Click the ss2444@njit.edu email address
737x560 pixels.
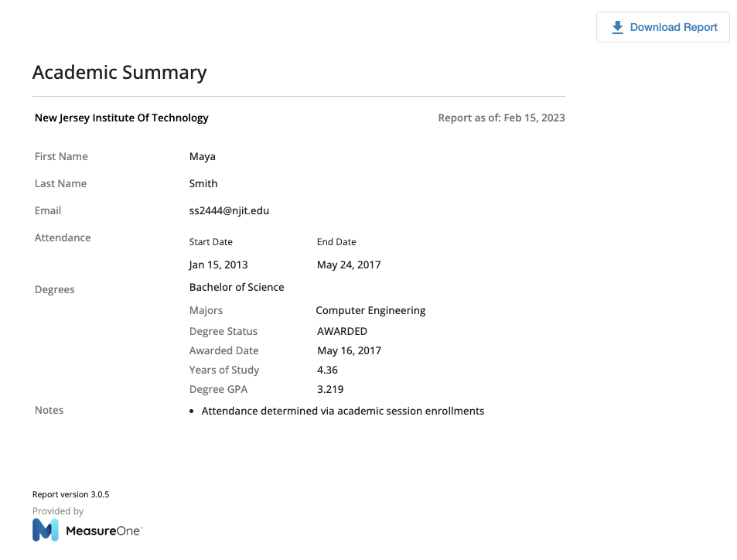tap(229, 210)
